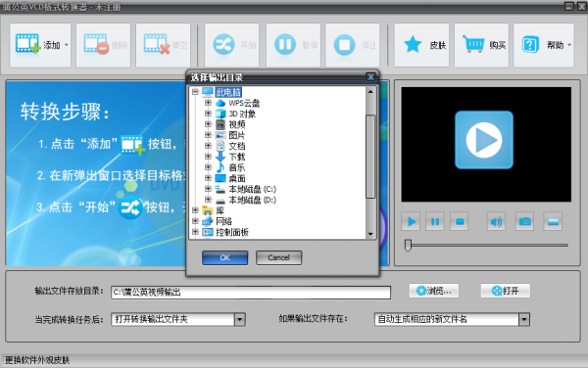Click Cancel in the output directory dialog
This screenshot has width=588, height=368.
coord(278,257)
